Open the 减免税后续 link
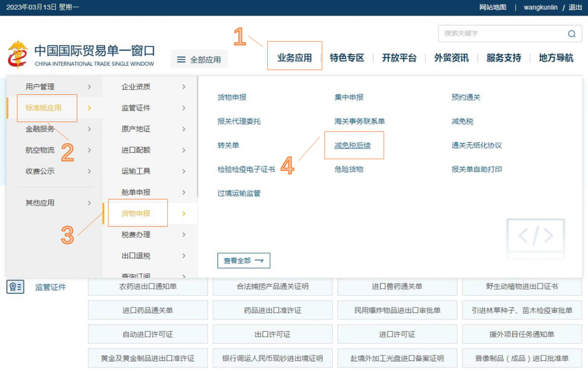This screenshot has width=588, height=371. [x=352, y=145]
